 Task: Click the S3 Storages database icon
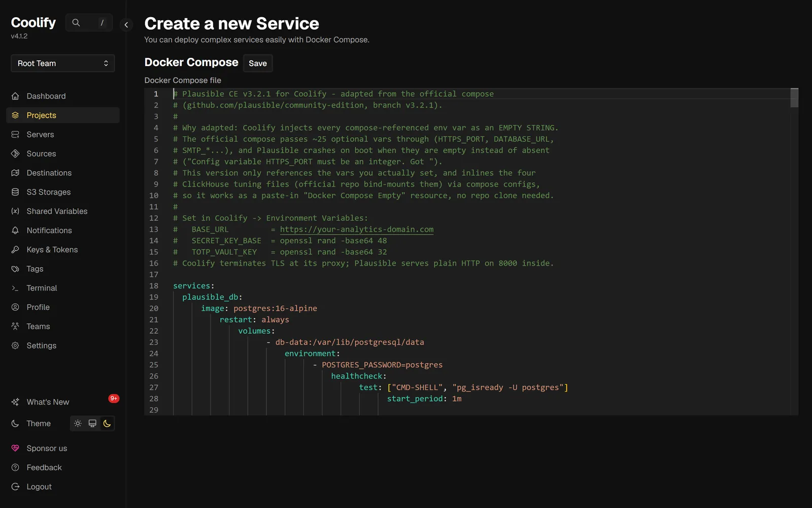[15, 192]
